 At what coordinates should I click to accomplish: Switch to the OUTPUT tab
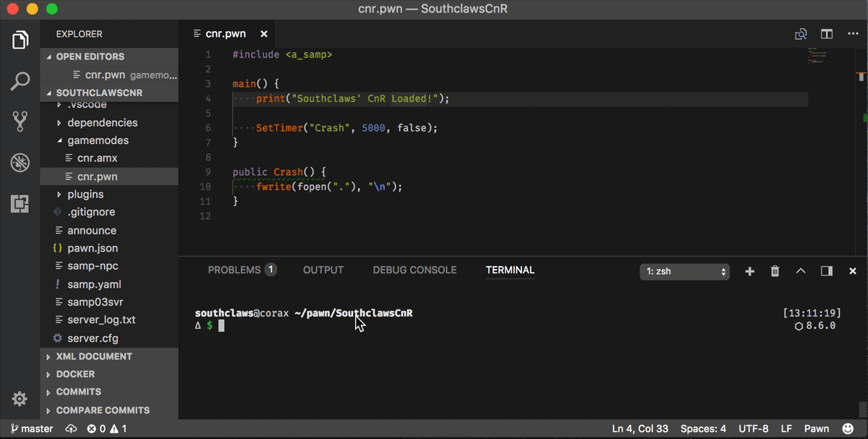tap(323, 270)
